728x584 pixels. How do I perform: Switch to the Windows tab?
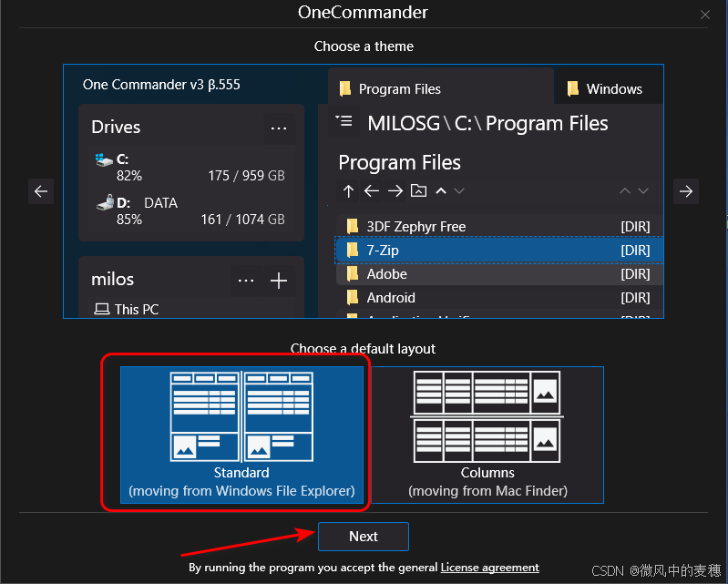pos(610,88)
